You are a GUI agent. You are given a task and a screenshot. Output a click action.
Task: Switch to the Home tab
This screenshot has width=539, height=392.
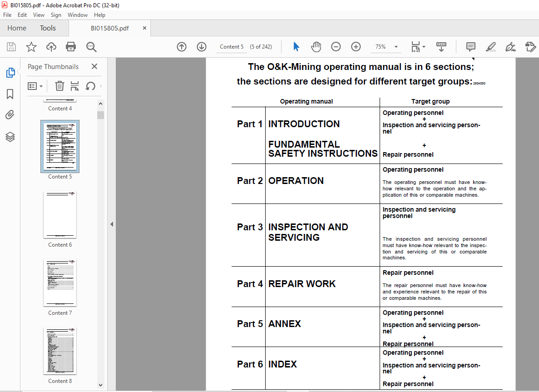17,28
